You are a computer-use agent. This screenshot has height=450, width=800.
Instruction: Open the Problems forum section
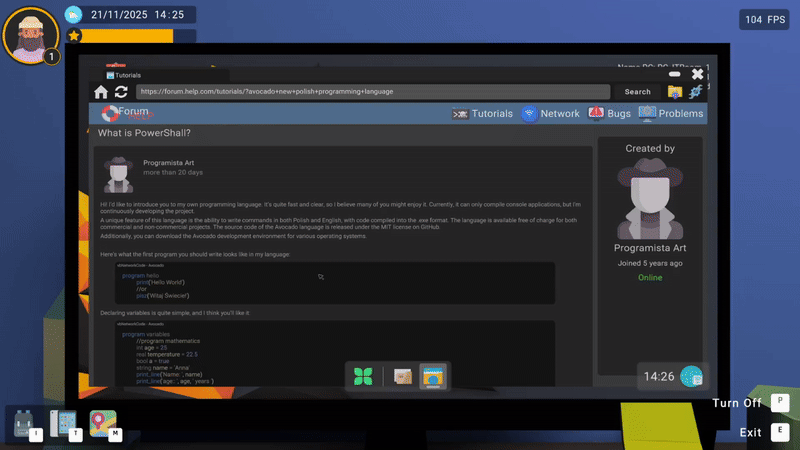681,114
